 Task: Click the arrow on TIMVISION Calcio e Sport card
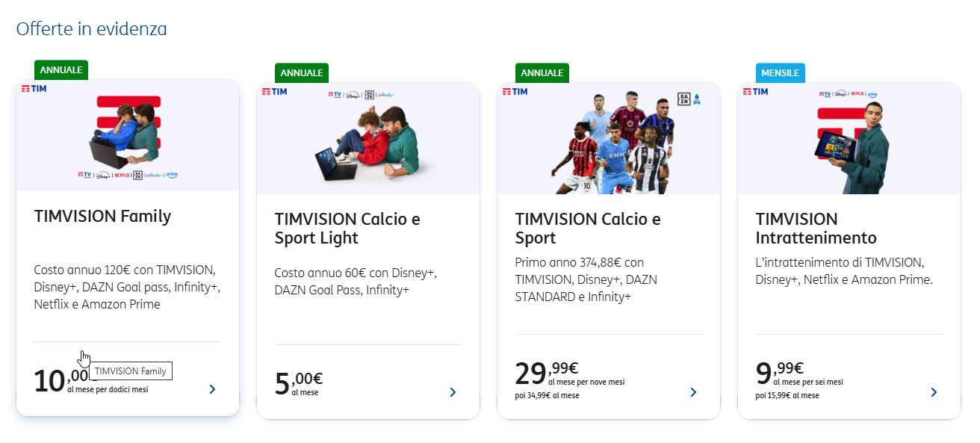[x=693, y=392]
